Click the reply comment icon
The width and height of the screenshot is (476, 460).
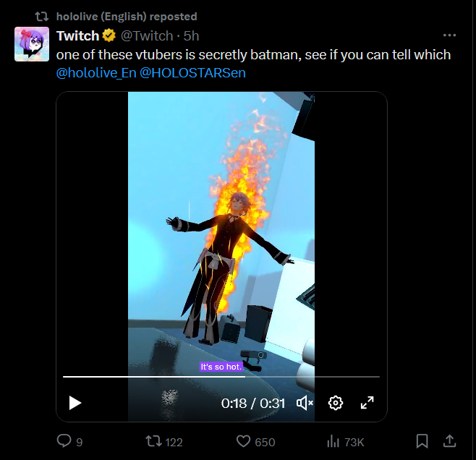64,441
